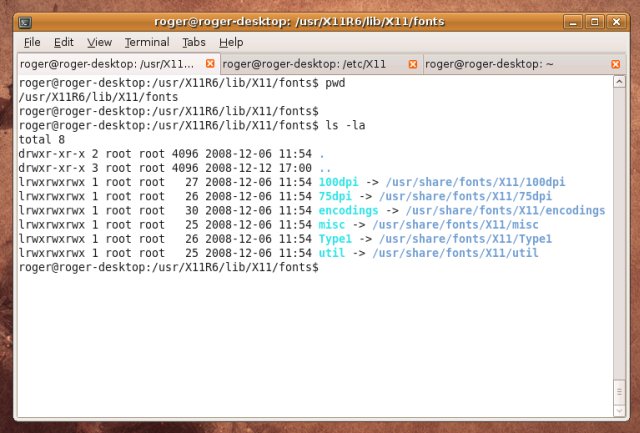The width and height of the screenshot is (640, 433).
Task: Click the window title bar text
Action: click(299, 22)
